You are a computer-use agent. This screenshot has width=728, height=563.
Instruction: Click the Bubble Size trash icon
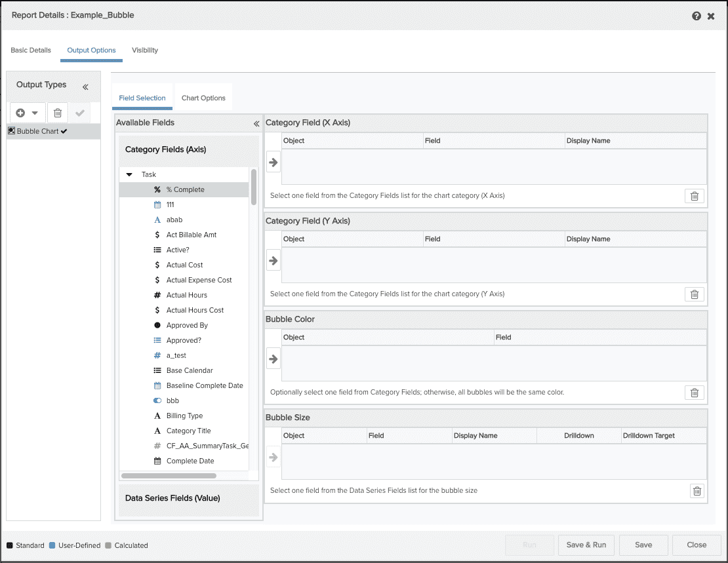[x=697, y=491]
